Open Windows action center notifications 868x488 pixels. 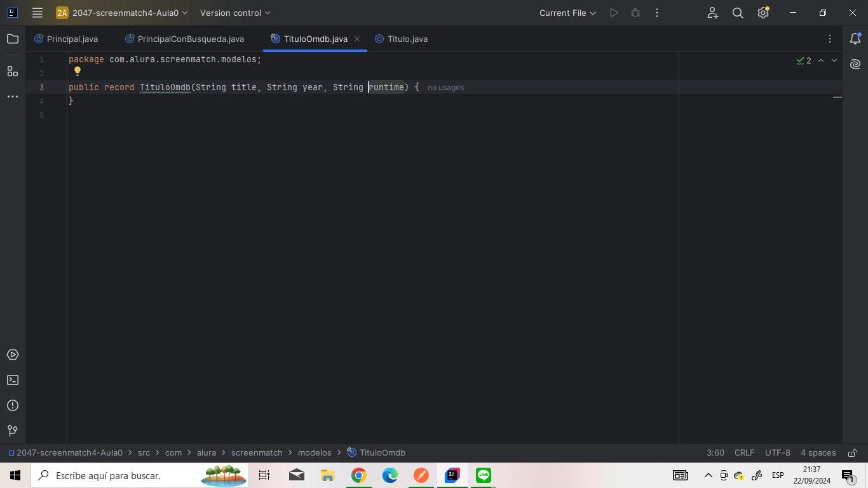848,475
